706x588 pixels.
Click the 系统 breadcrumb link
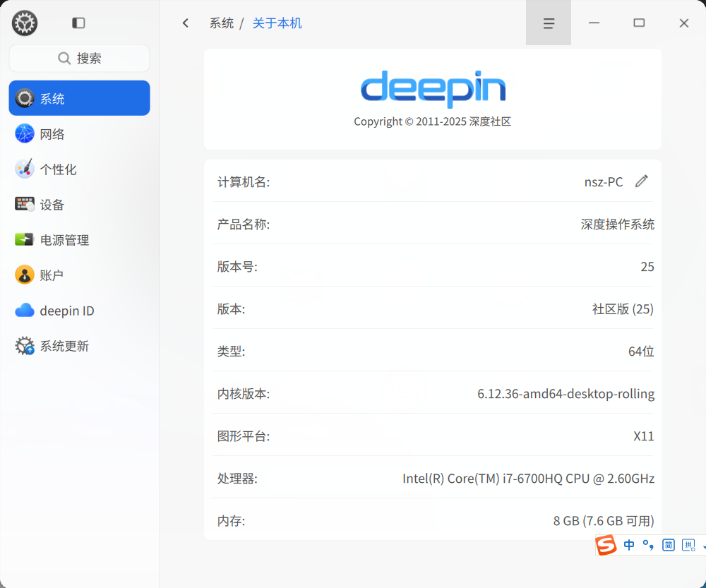[221, 23]
